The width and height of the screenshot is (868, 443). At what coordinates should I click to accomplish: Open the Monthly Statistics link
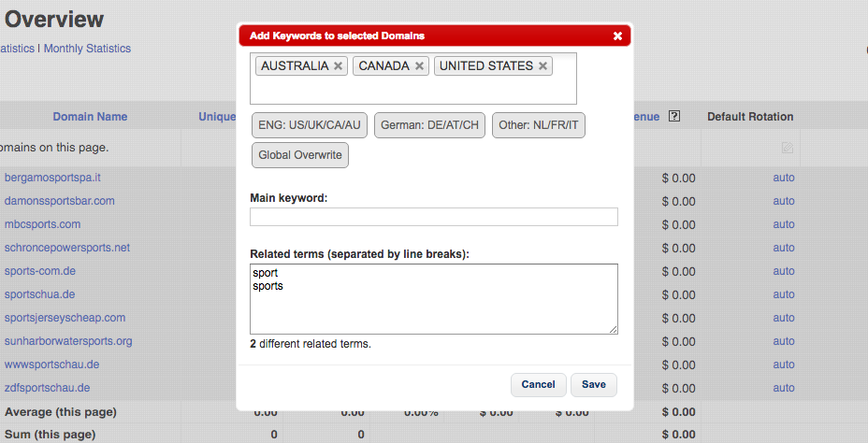pos(87,49)
